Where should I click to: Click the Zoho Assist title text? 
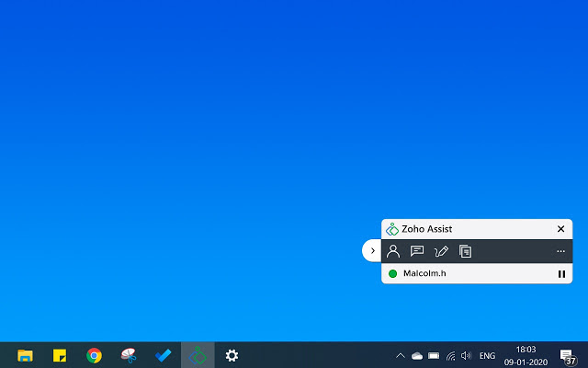pos(426,229)
